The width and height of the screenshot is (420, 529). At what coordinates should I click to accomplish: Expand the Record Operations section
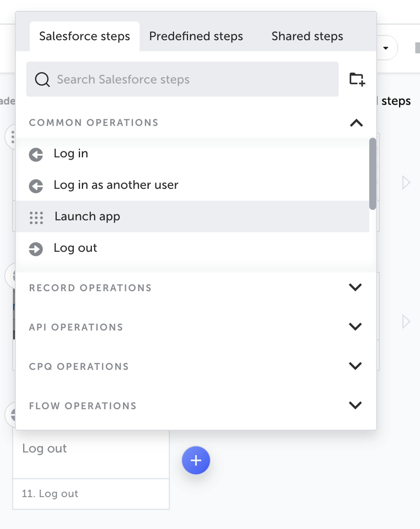pyautogui.click(x=355, y=287)
